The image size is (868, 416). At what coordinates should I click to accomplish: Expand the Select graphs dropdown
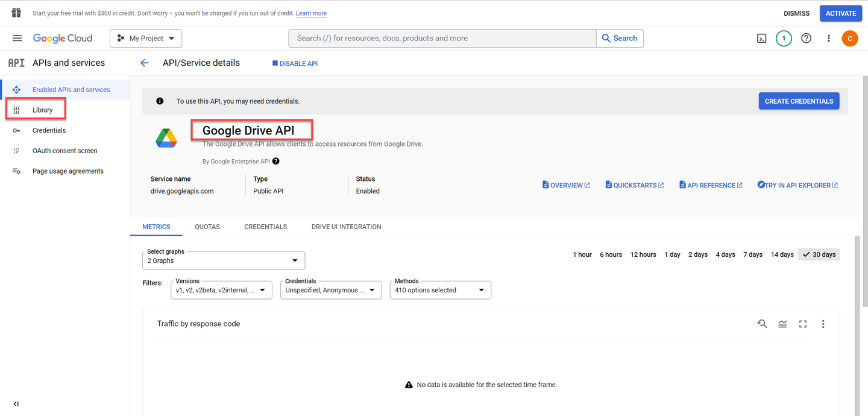point(224,260)
